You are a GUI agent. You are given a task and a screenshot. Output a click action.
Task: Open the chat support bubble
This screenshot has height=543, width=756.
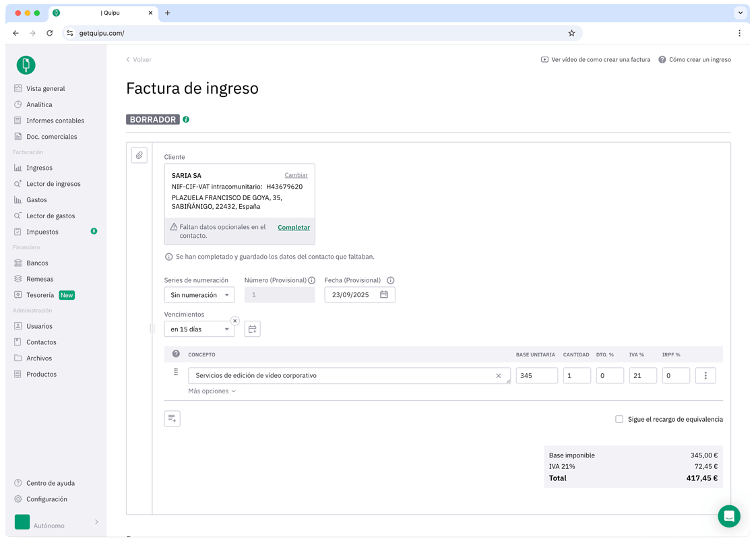[728, 516]
